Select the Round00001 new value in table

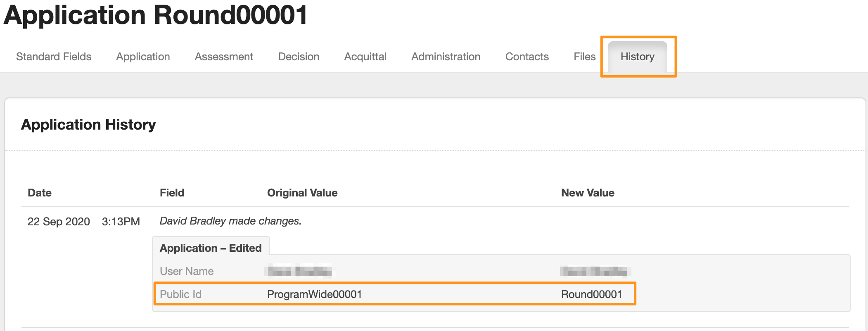point(591,294)
